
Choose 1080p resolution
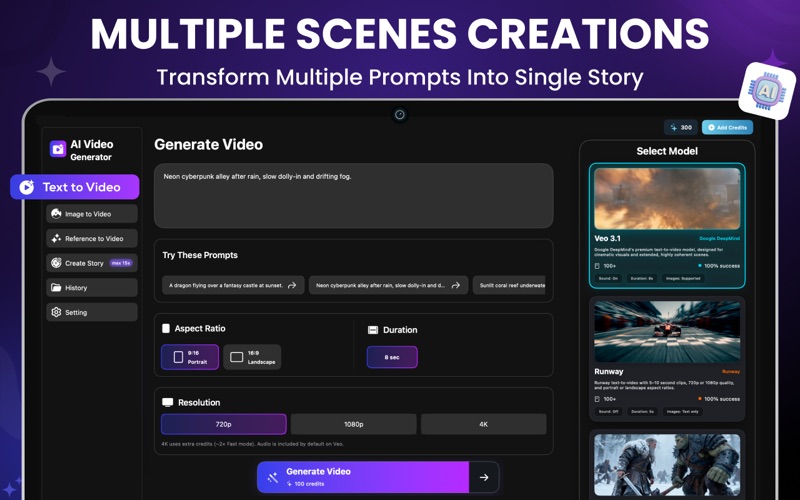(354, 424)
